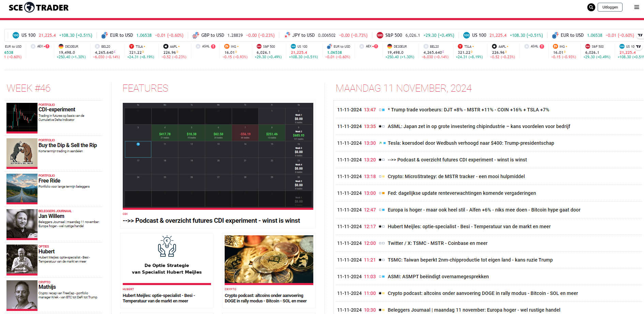Image resolution: width=644 pixels, height=314 pixels.
Task: Open the ASMI ASMPT overnamegesprekken news item
Action: [x=438, y=277]
